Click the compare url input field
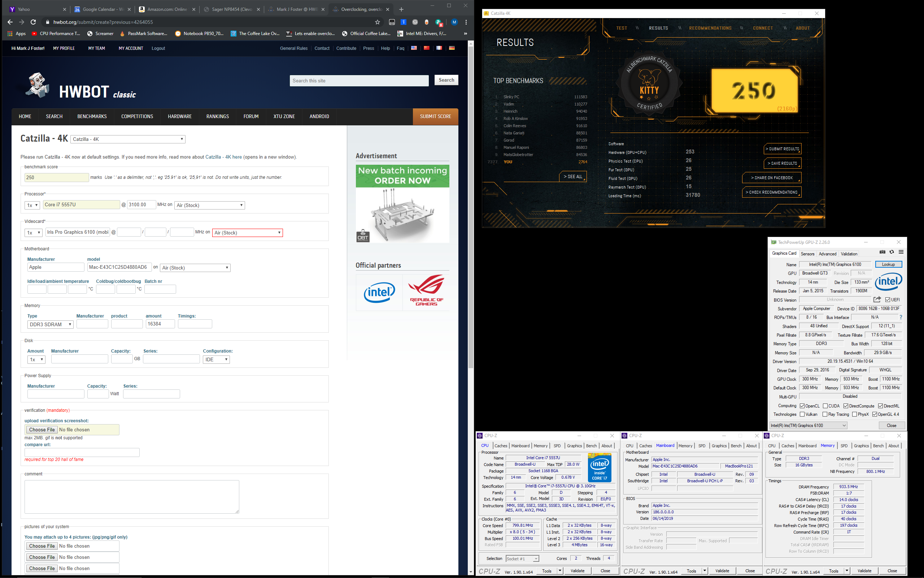This screenshot has height=578, width=924. pos(82,452)
